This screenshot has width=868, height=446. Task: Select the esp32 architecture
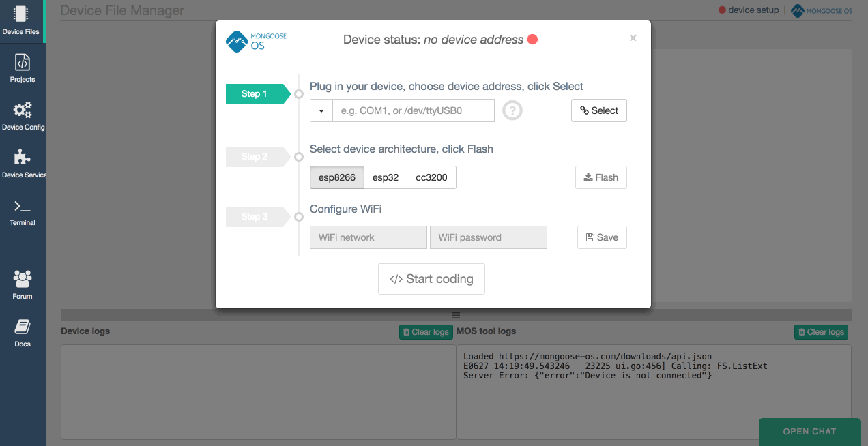pos(385,177)
